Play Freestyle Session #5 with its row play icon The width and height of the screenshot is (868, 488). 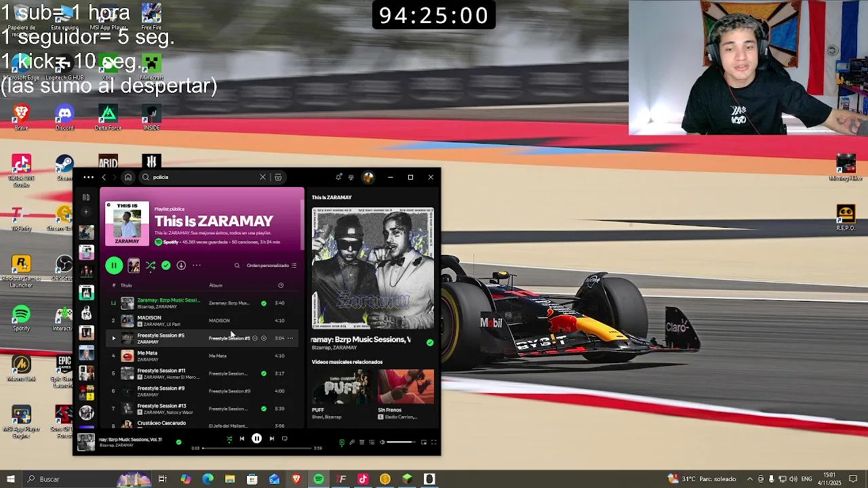point(113,338)
